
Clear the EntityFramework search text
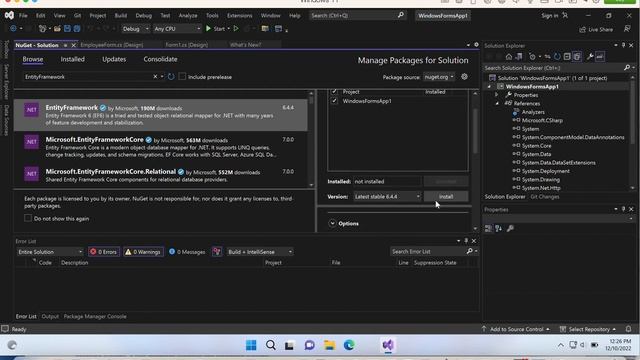tap(155, 77)
